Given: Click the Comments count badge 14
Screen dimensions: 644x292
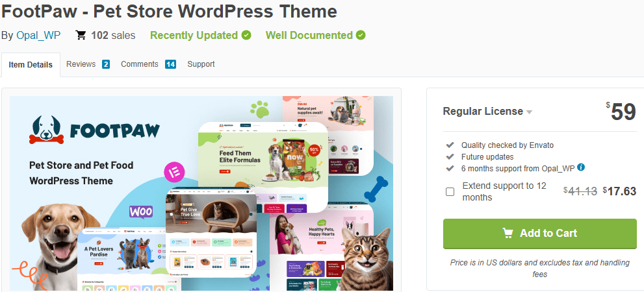Looking at the screenshot, I should coord(170,64).
